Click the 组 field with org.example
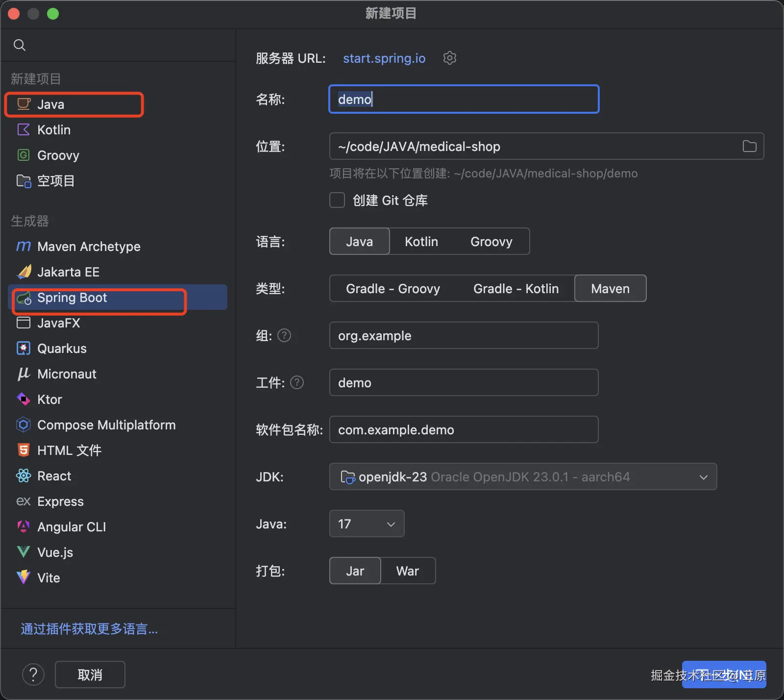This screenshot has width=784, height=700. pyautogui.click(x=464, y=335)
